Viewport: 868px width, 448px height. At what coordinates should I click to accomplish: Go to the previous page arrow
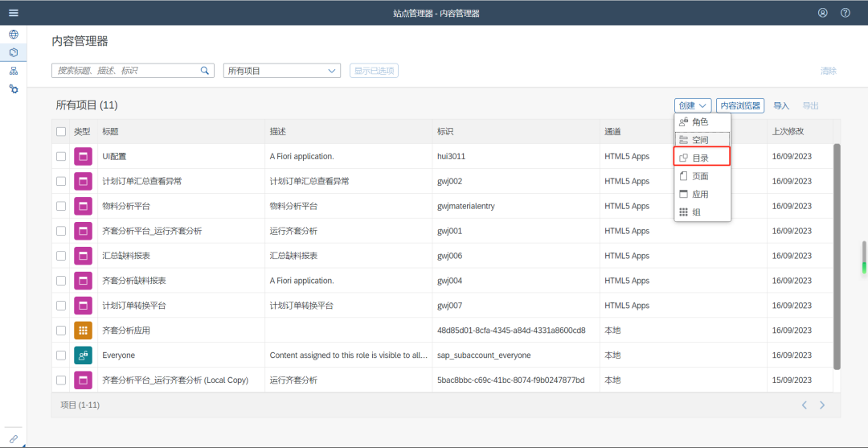[x=805, y=405]
